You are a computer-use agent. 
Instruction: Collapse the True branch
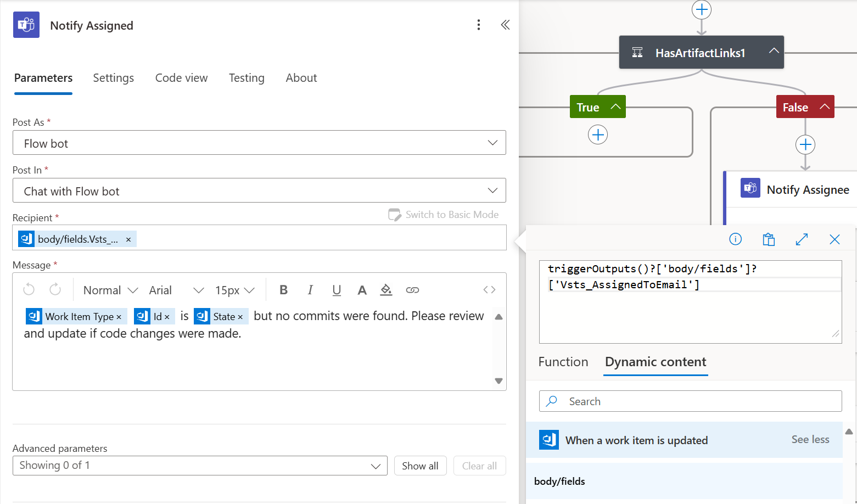click(615, 107)
